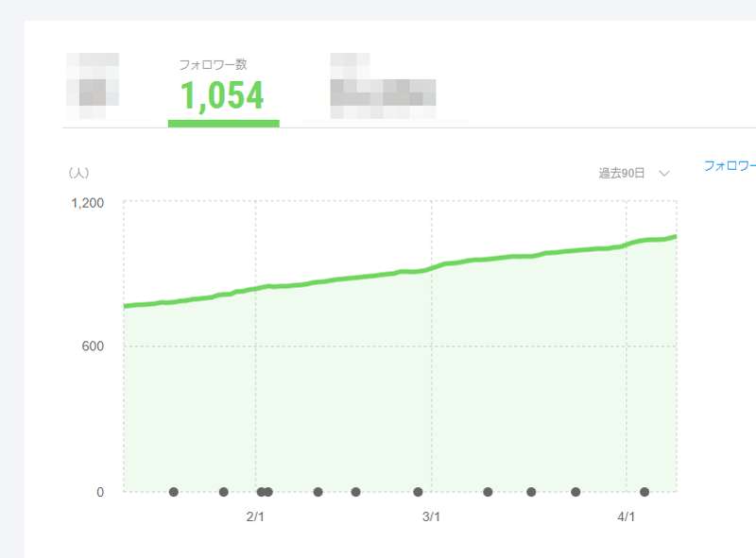This screenshot has width=756, height=558.
Task: Select the event dot after 4/1
Action: pyautogui.click(x=644, y=492)
